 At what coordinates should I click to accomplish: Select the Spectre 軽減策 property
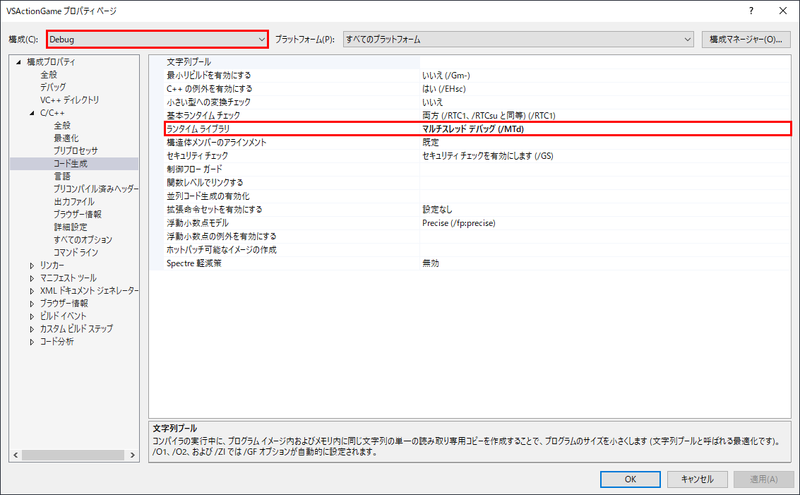pos(194,263)
